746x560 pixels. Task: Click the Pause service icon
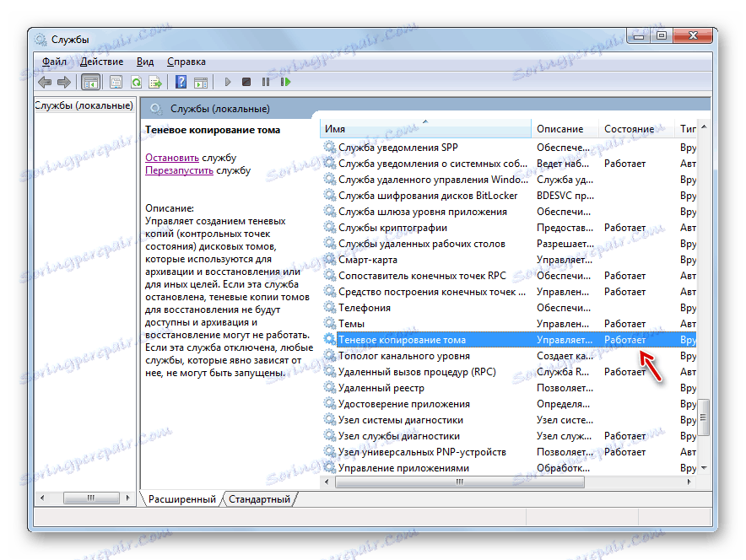(x=266, y=83)
